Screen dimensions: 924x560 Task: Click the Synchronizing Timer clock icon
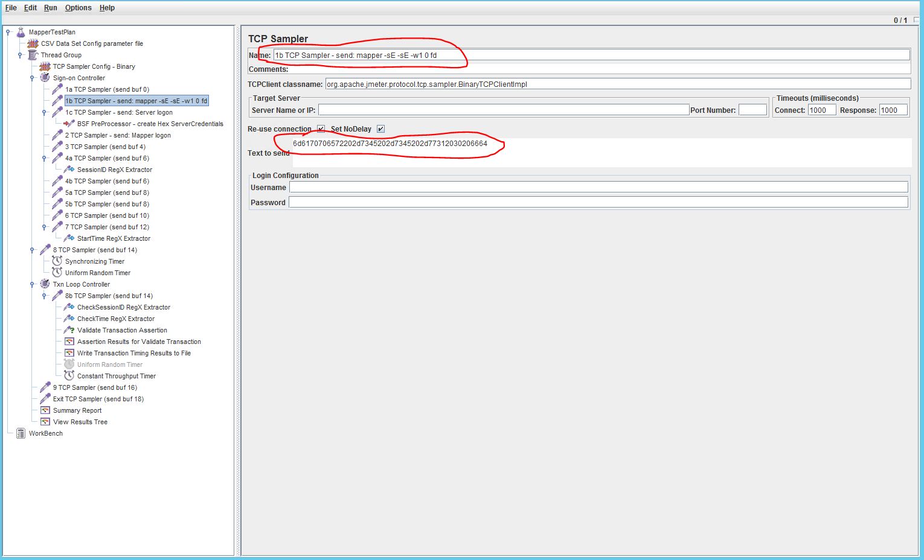(x=57, y=261)
